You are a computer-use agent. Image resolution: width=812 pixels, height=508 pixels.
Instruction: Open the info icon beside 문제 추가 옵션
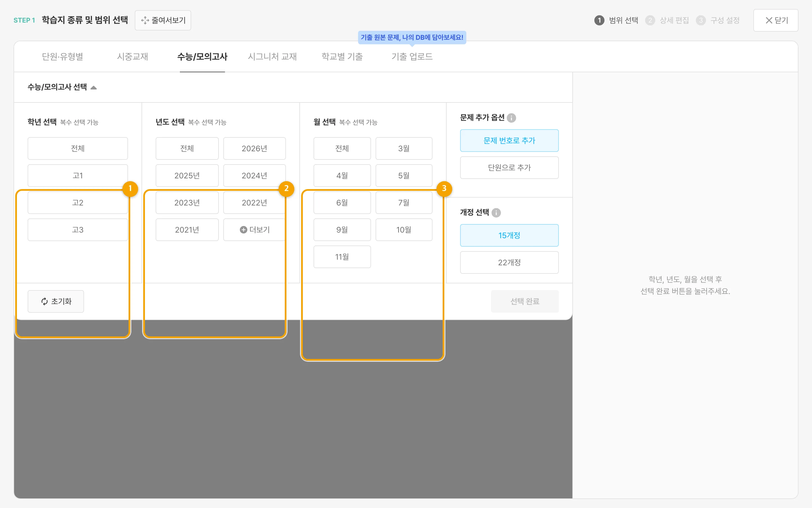(511, 118)
